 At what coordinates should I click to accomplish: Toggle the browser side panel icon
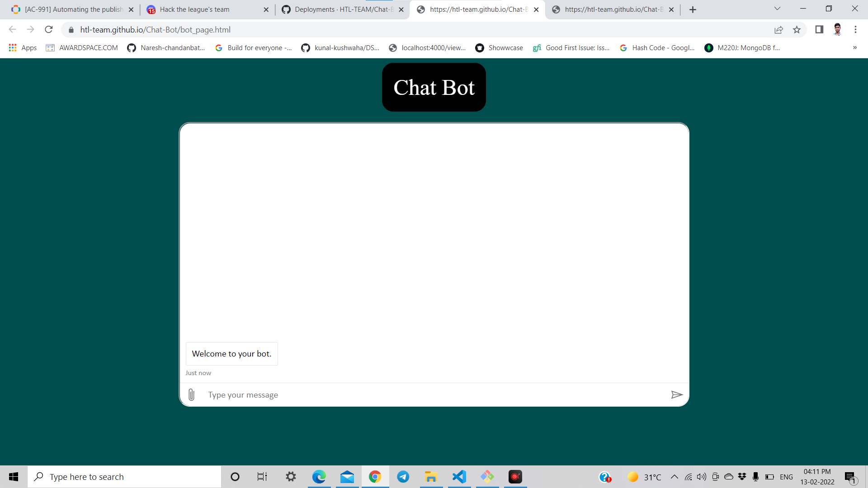pos(819,30)
